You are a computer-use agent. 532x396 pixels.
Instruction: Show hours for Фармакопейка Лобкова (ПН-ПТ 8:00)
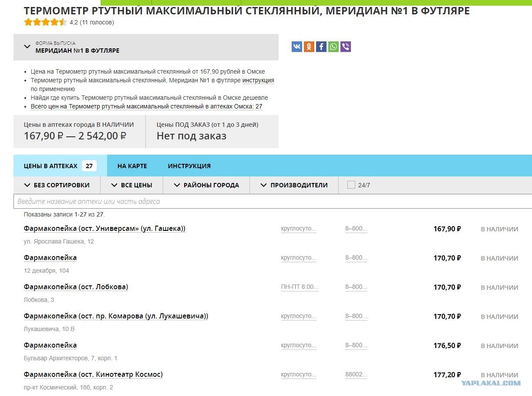(x=300, y=287)
